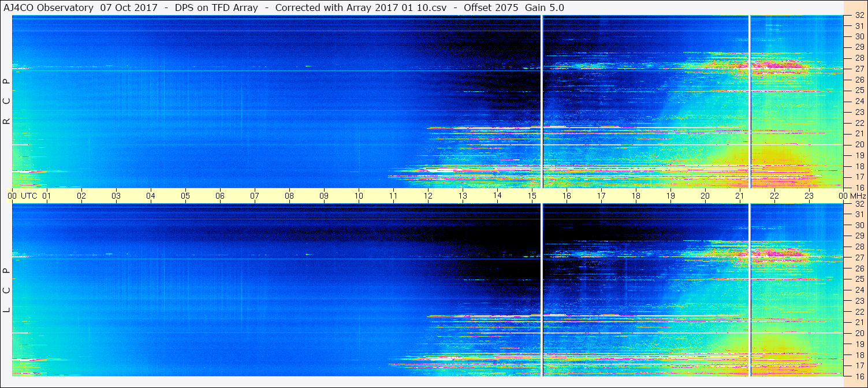Click the 19 MHz tick in LCP panel

[x=859, y=344]
